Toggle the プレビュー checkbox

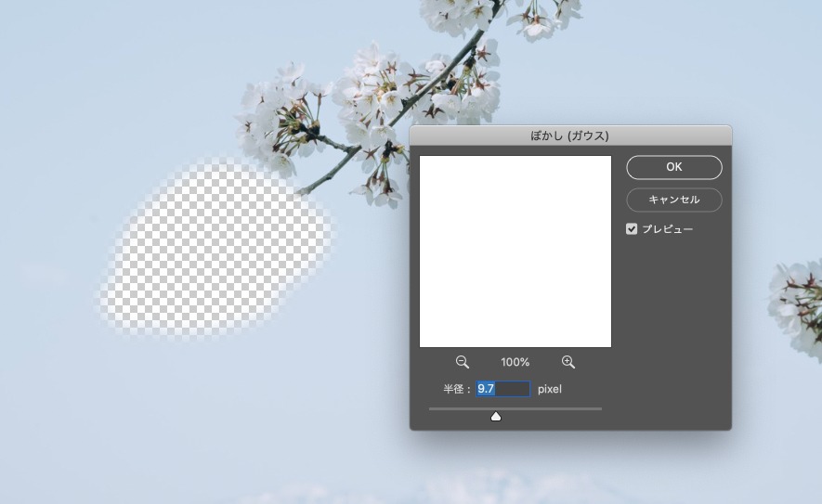[x=632, y=229]
